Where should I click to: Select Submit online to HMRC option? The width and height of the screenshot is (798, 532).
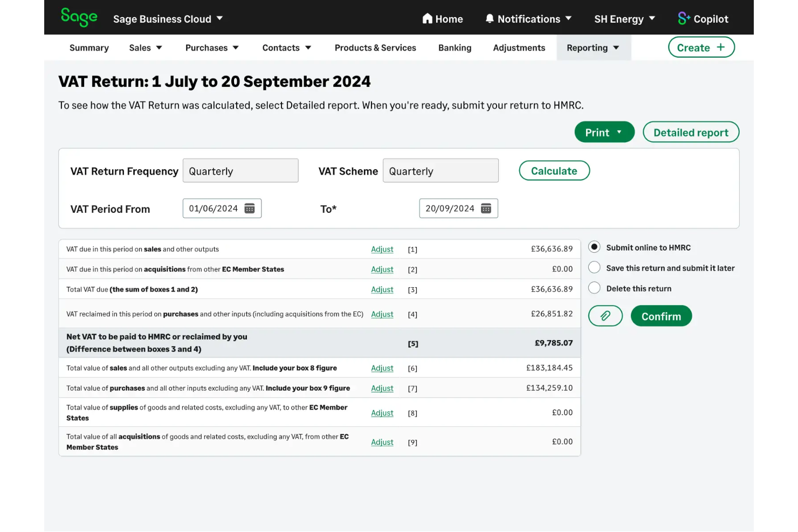click(x=594, y=247)
